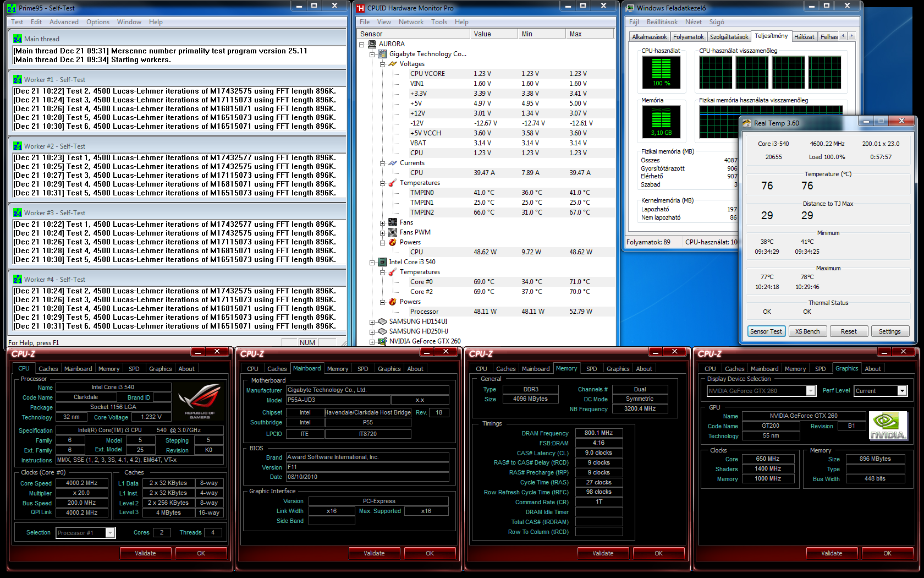
Task: Switch to the Folyamatok tab
Action: coord(689,37)
